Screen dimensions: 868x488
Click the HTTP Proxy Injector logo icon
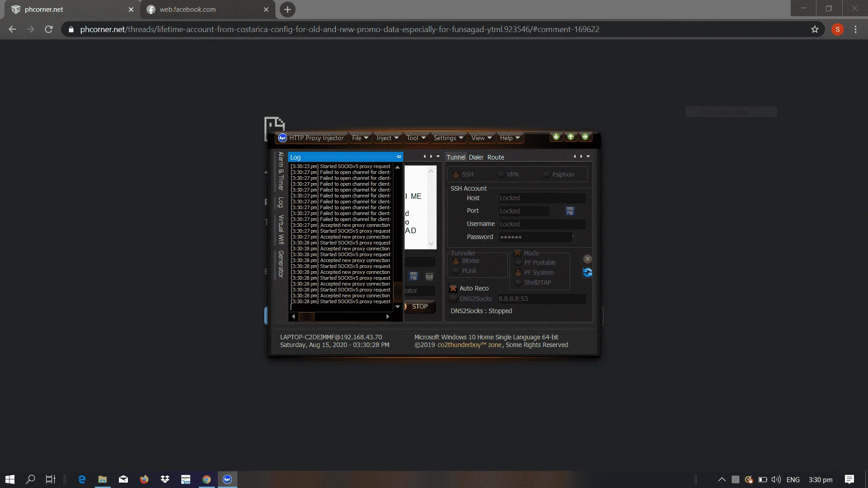tap(283, 138)
